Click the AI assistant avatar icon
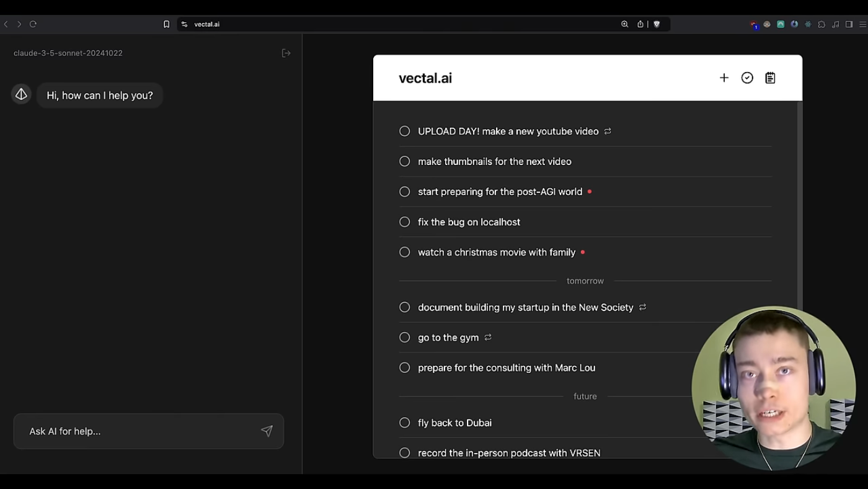Image resolution: width=868 pixels, height=489 pixels. point(21,94)
